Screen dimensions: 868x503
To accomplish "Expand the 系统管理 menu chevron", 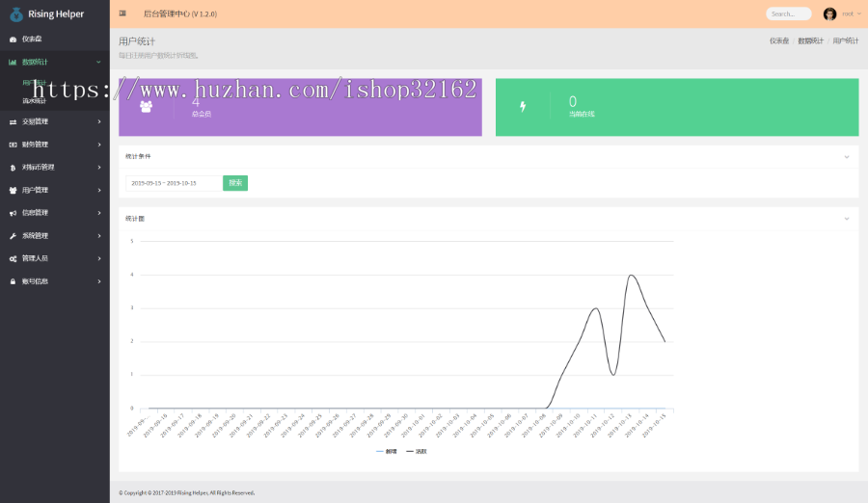I will (x=99, y=236).
